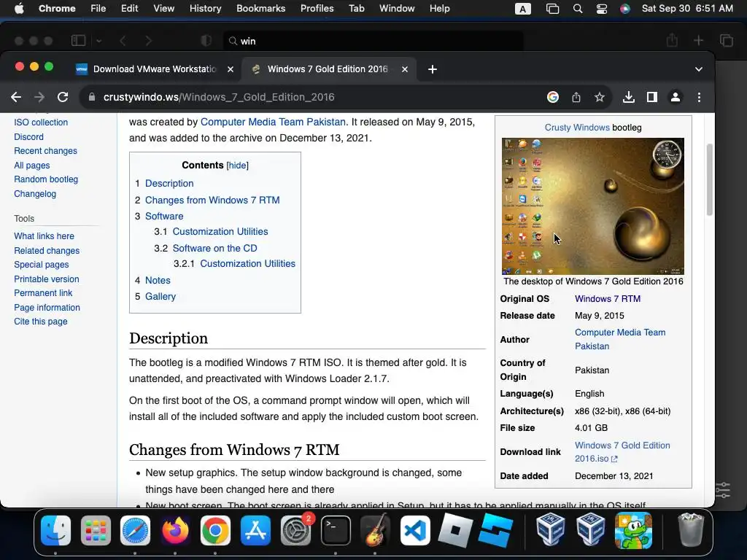Screen dimensions: 747x560
Task: Open the Apple menu
Action: coord(19,9)
